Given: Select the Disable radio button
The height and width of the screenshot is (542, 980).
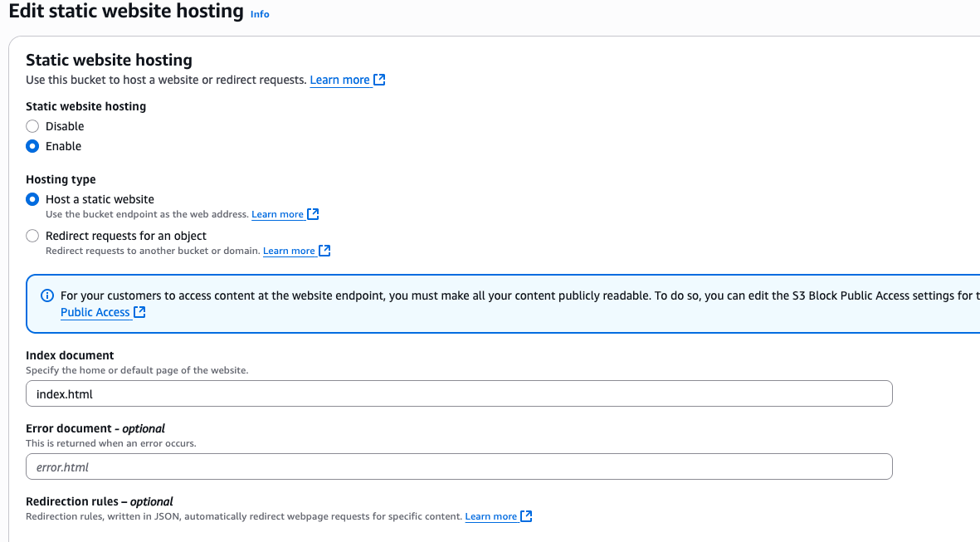Looking at the screenshot, I should (32, 126).
